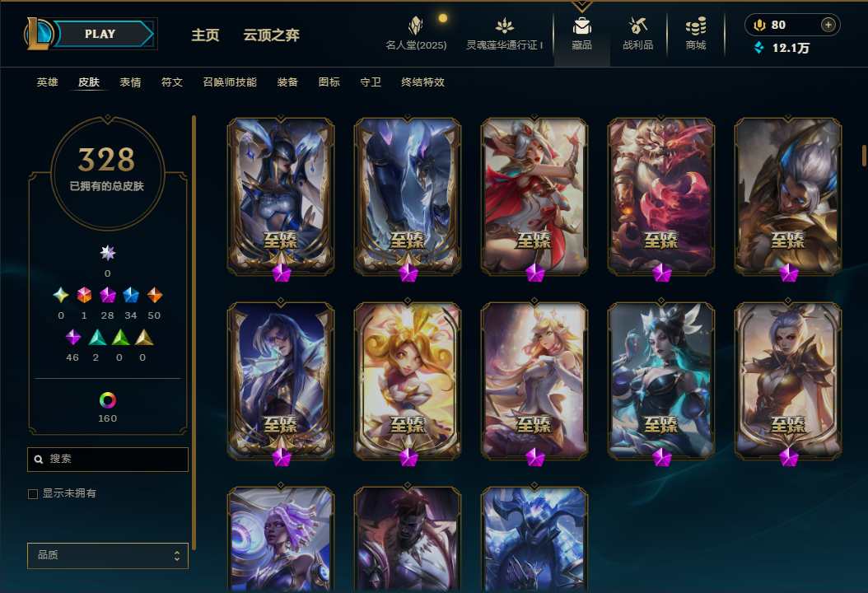Open the 战利品 loot hammer icon
The height and width of the screenshot is (593, 868).
point(637,26)
